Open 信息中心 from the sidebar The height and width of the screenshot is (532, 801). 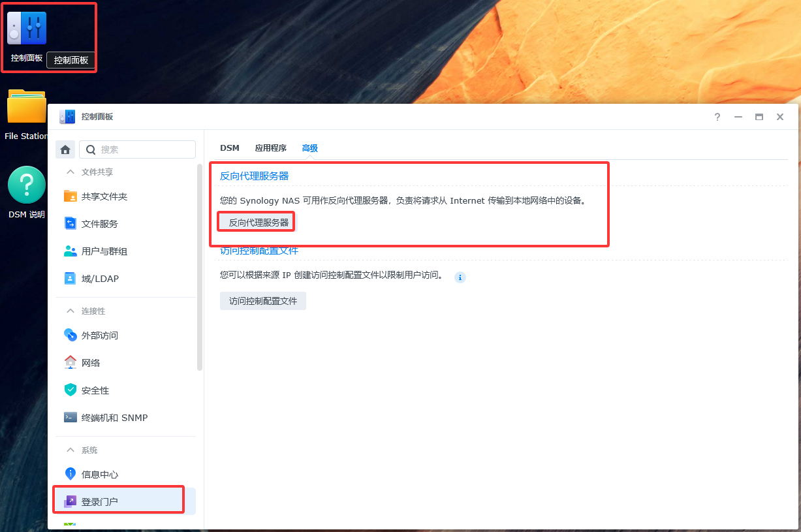pyautogui.click(x=93, y=474)
